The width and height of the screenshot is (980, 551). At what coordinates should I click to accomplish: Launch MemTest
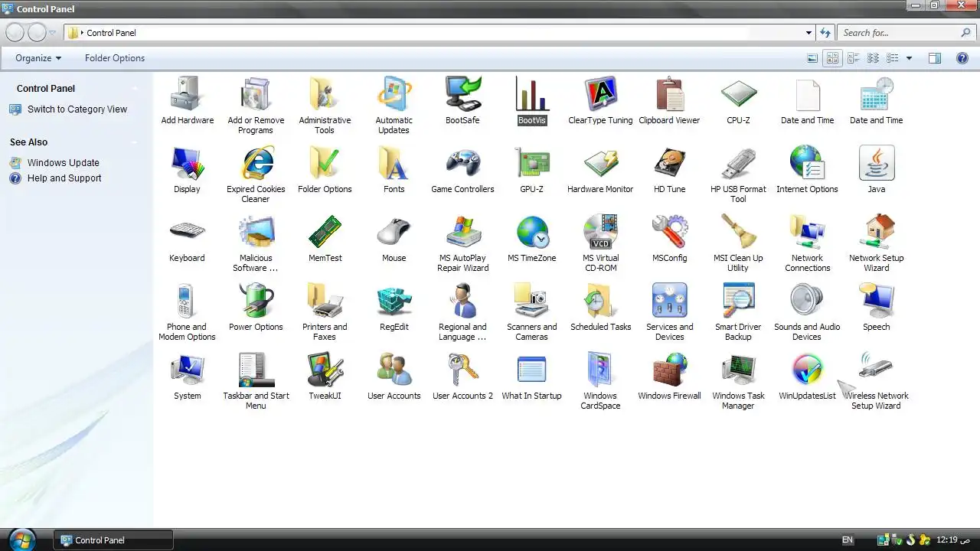tap(325, 239)
